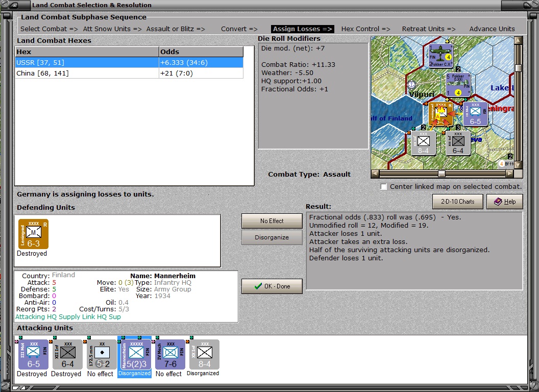This screenshot has width=539, height=392.
Task: Open the 2-D-10 Charts
Action: tap(457, 202)
